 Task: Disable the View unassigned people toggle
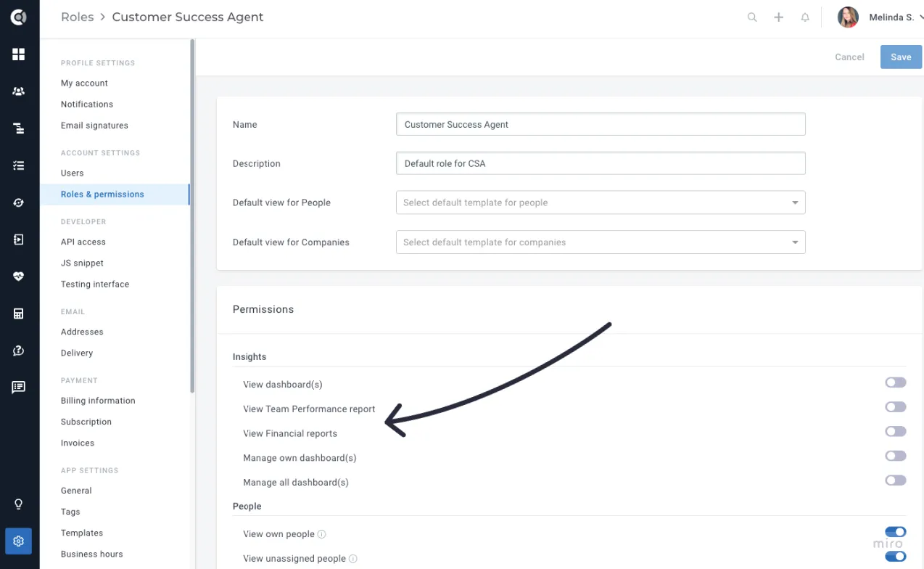[x=896, y=557]
